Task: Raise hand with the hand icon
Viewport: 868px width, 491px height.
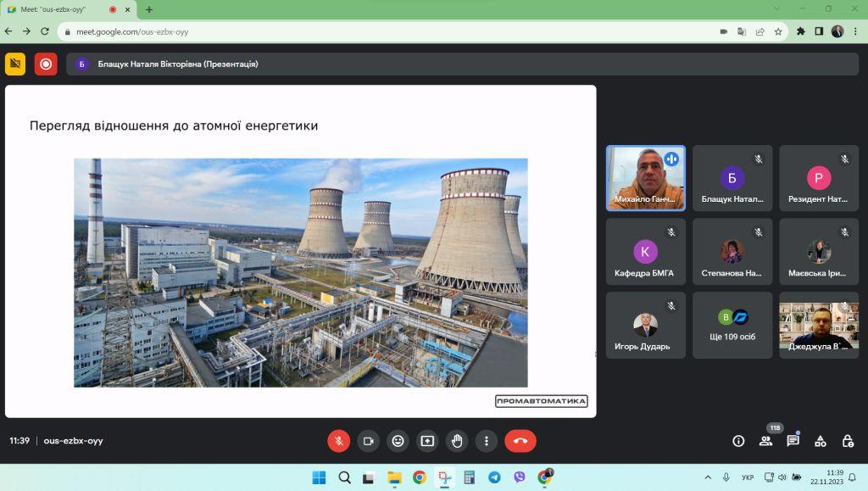Action: pyautogui.click(x=457, y=441)
